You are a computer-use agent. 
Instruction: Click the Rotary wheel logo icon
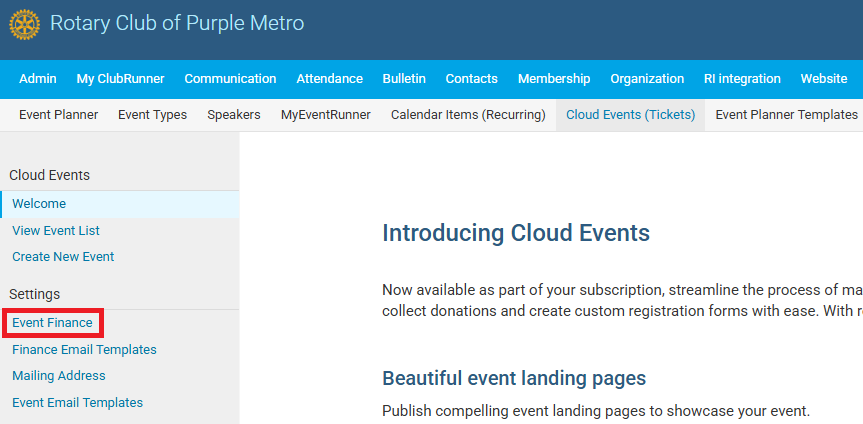[25, 25]
